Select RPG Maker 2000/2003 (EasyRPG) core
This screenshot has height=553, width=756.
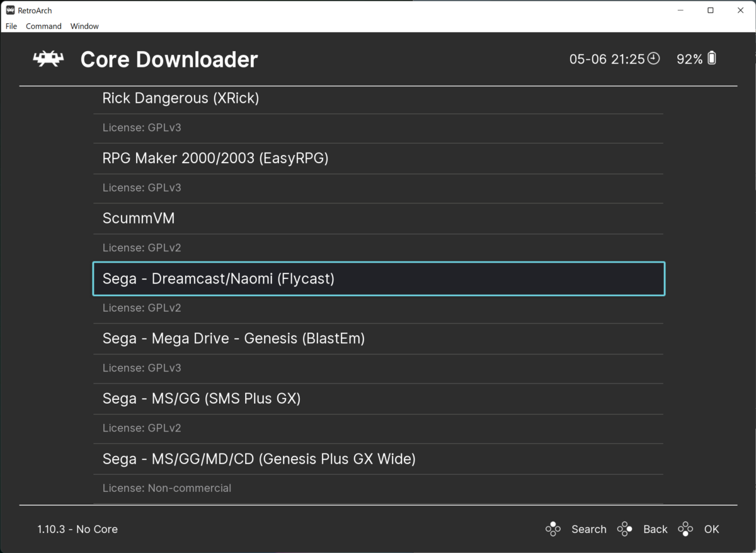(378, 159)
